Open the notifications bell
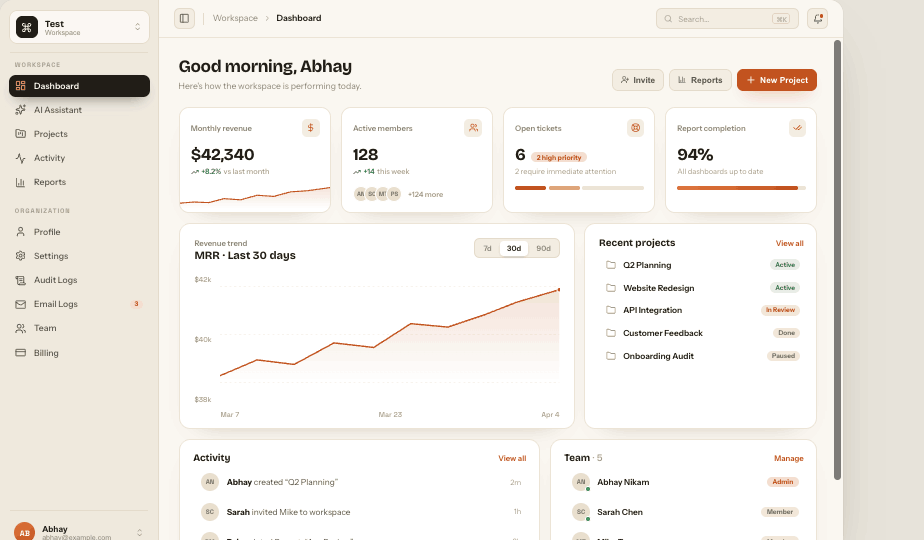Viewport: 924px width, 540px height. pos(817,18)
